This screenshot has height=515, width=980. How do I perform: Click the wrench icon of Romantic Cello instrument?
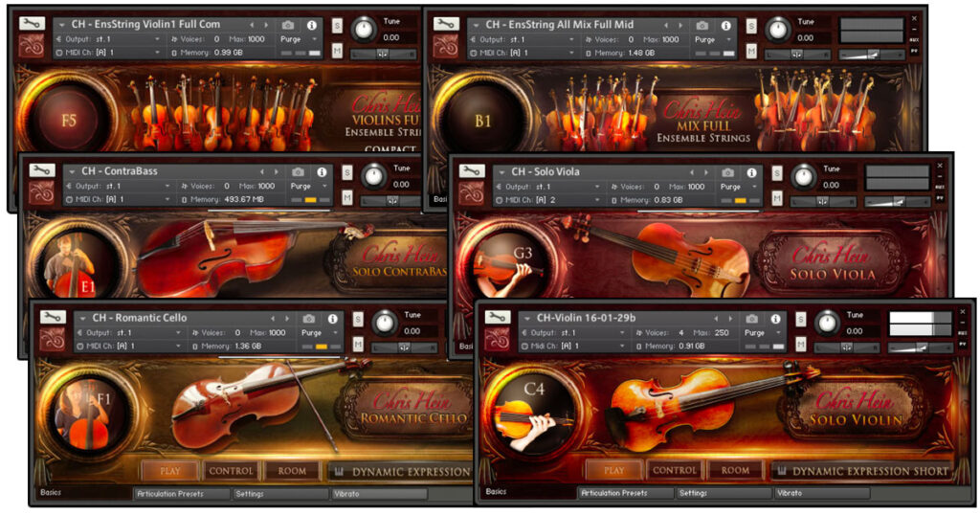tap(53, 317)
